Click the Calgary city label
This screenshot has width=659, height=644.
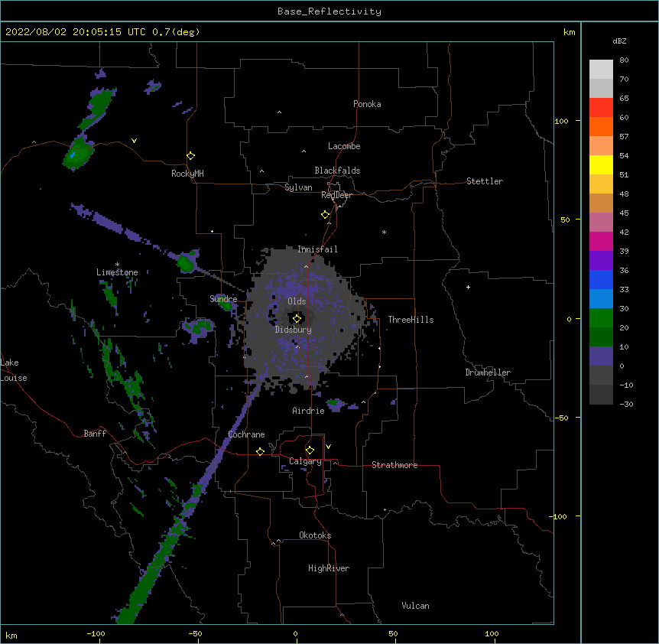point(305,461)
